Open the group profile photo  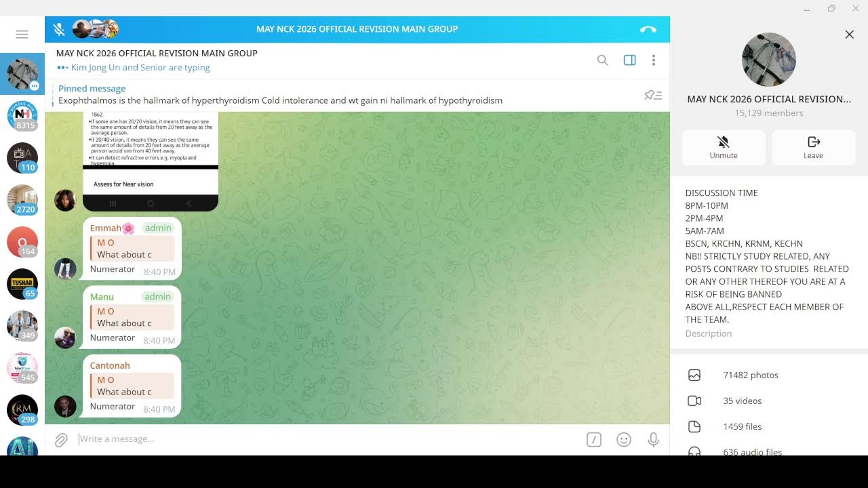(x=768, y=60)
